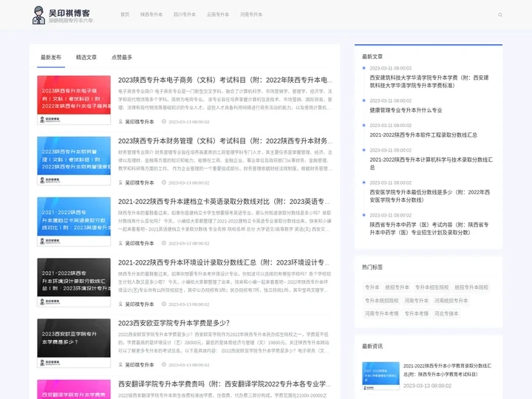Click the 最新资讯 sidebar heading
Viewport: 532px width, 399px height.
[x=372, y=346]
